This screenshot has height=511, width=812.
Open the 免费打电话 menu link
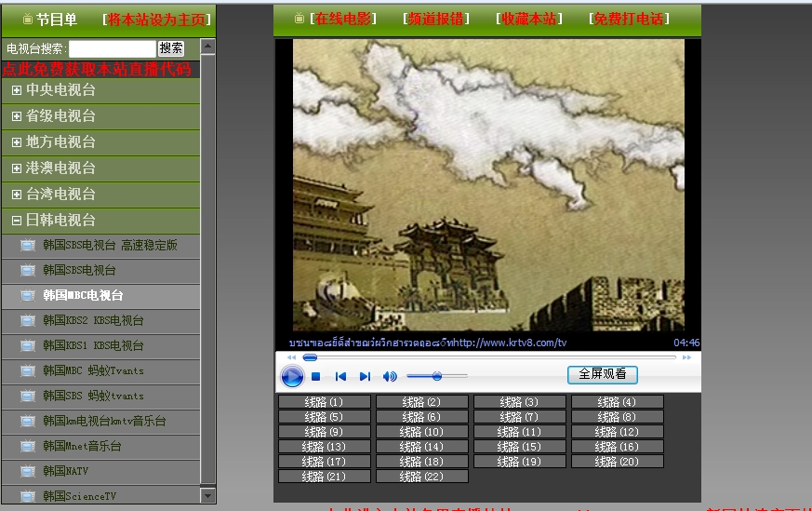pos(629,20)
